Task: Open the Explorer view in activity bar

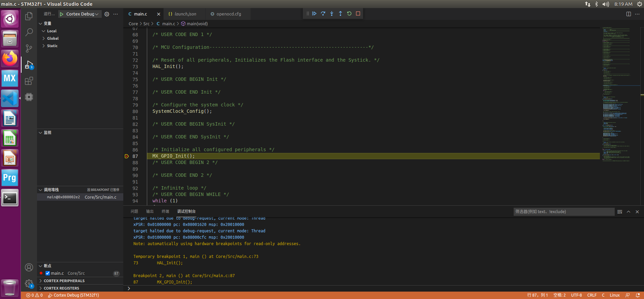Action: (29, 16)
